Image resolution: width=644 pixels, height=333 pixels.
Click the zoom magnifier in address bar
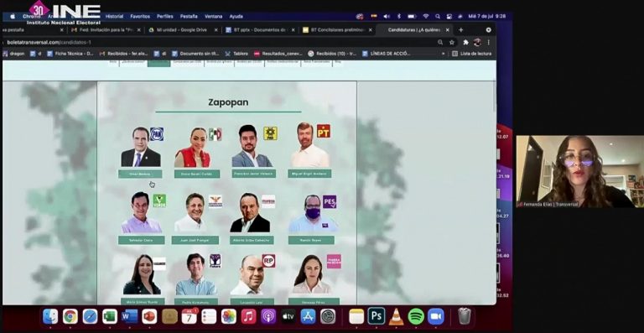click(440, 42)
